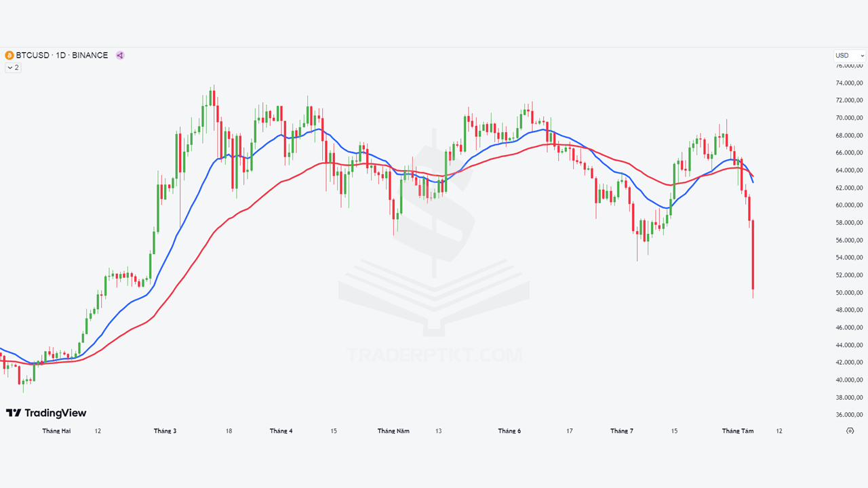Image resolution: width=868 pixels, height=488 pixels.
Task: Click the 42.000,00 price label
Action: pyautogui.click(x=849, y=363)
